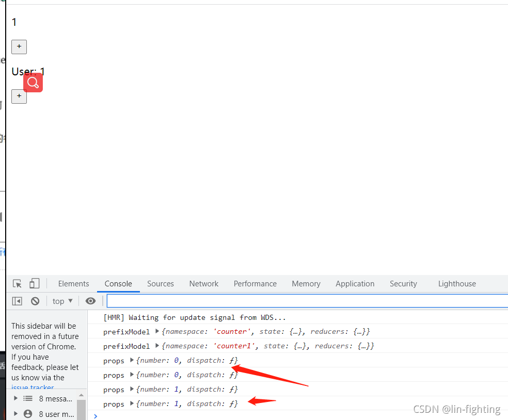The height and width of the screenshot is (420, 508).
Task: Expand the first props number 0 object
Action: (x=132, y=360)
